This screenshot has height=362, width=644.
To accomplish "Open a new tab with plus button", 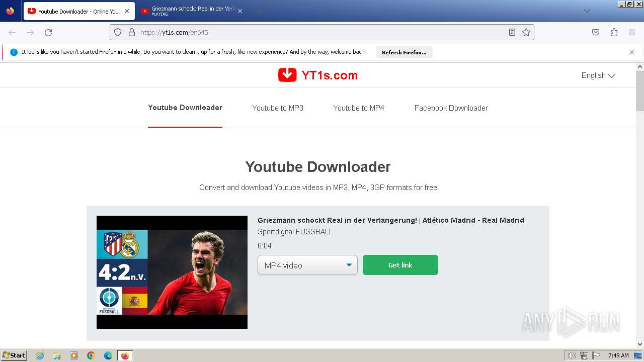I will 259,11.
